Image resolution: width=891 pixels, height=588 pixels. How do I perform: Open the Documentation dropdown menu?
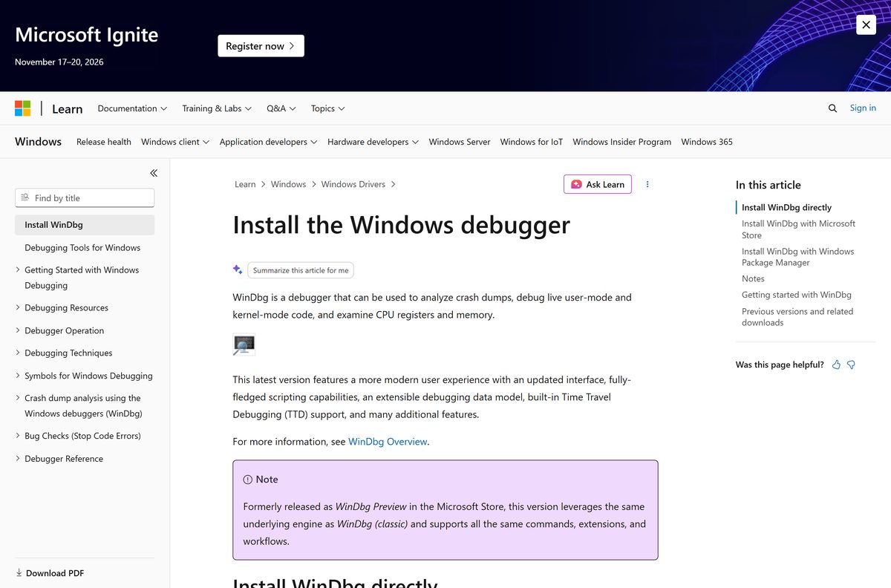point(132,108)
